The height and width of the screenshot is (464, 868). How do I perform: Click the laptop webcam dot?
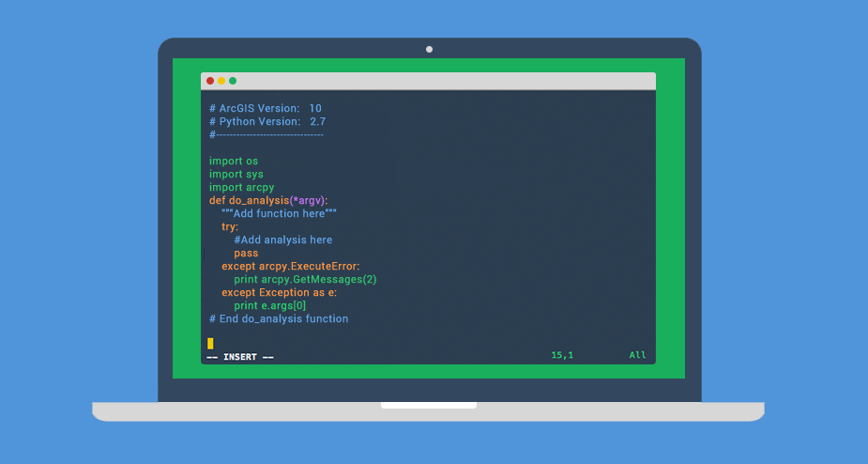tap(429, 49)
